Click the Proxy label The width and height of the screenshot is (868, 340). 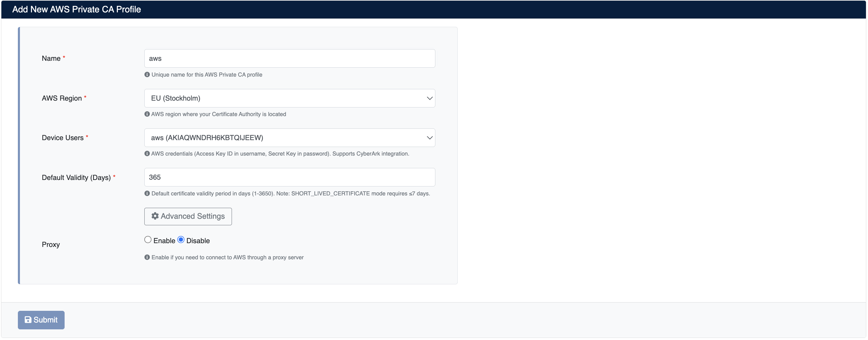click(51, 245)
